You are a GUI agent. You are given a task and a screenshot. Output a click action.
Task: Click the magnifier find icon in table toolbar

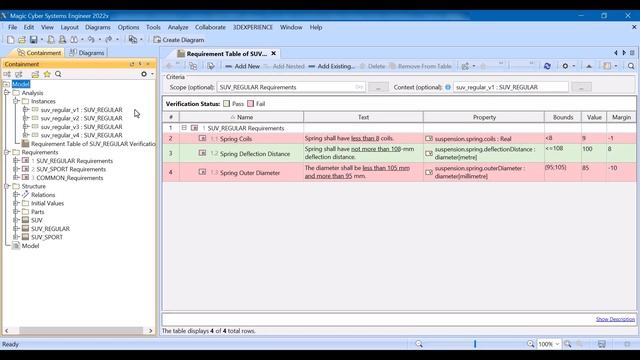[x=631, y=66]
